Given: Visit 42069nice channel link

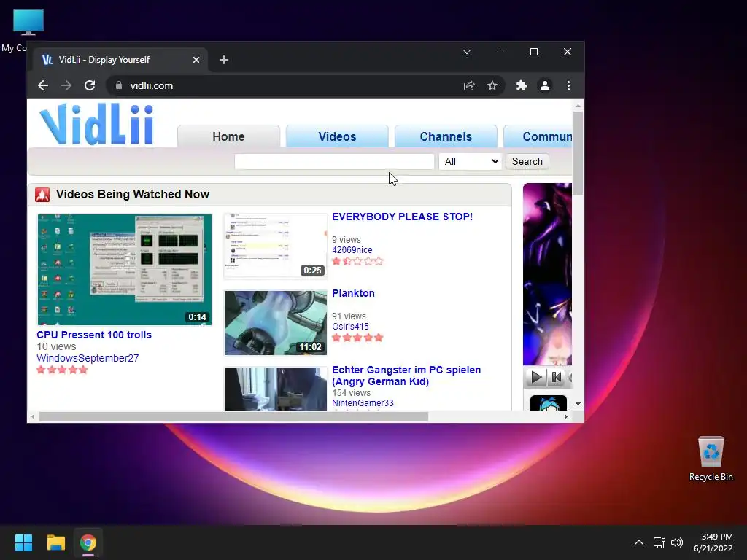Looking at the screenshot, I should (x=352, y=250).
